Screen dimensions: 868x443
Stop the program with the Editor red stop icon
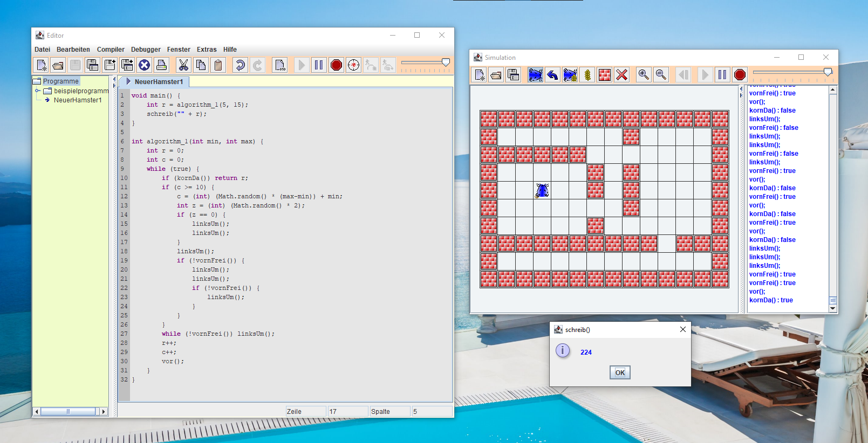pyautogui.click(x=336, y=65)
